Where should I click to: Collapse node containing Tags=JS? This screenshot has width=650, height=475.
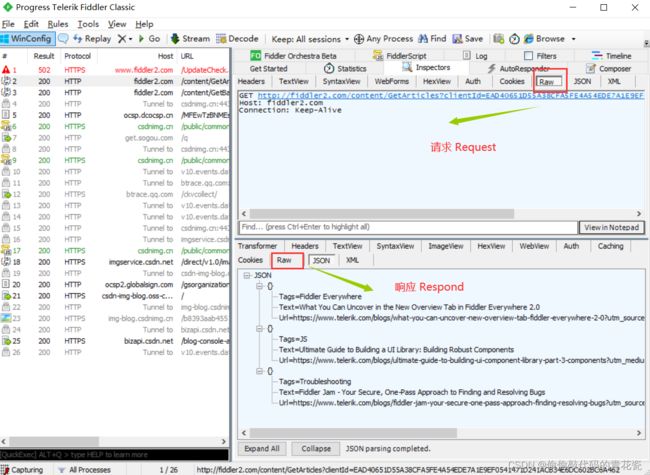point(260,328)
